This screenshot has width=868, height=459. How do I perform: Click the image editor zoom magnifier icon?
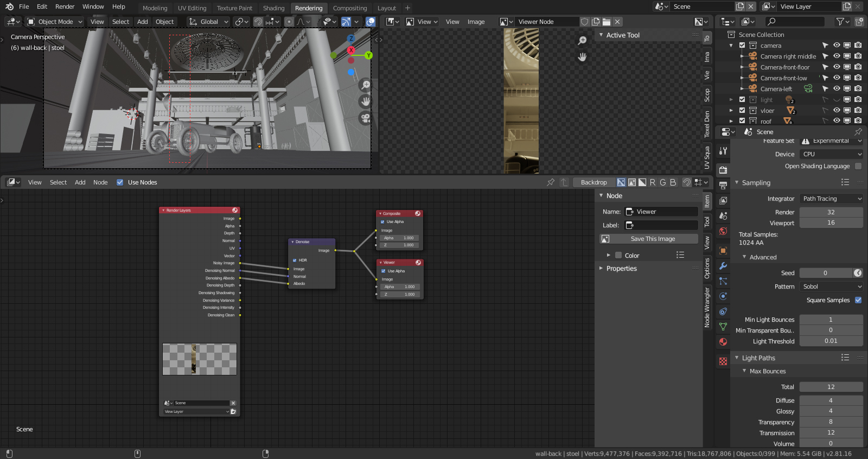click(582, 41)
